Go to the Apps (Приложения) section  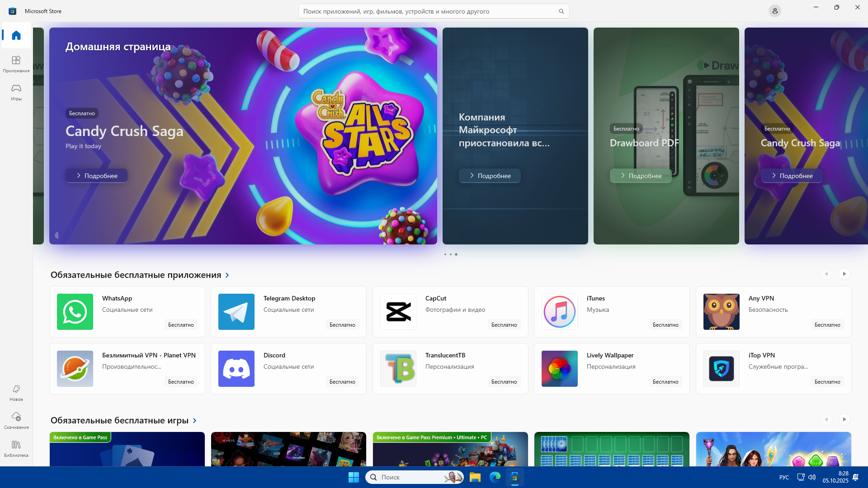coord(16,64)
